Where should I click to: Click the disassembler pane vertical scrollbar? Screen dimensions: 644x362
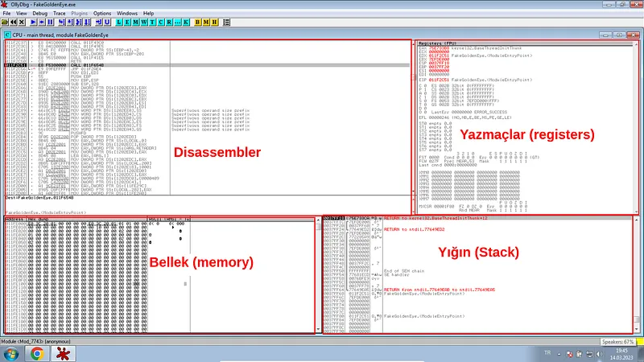(x=413, y=117)
